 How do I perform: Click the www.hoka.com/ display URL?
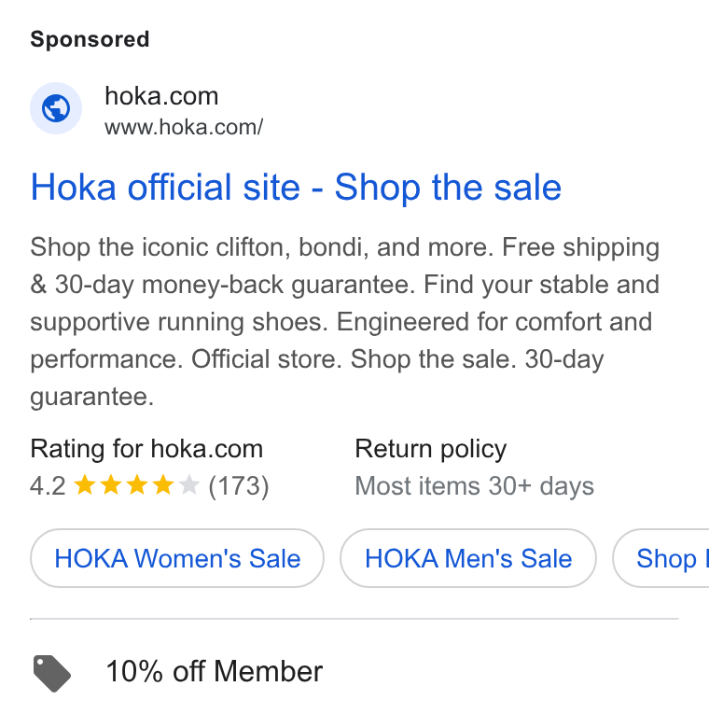pyautogui.click(x=184, y=127)
